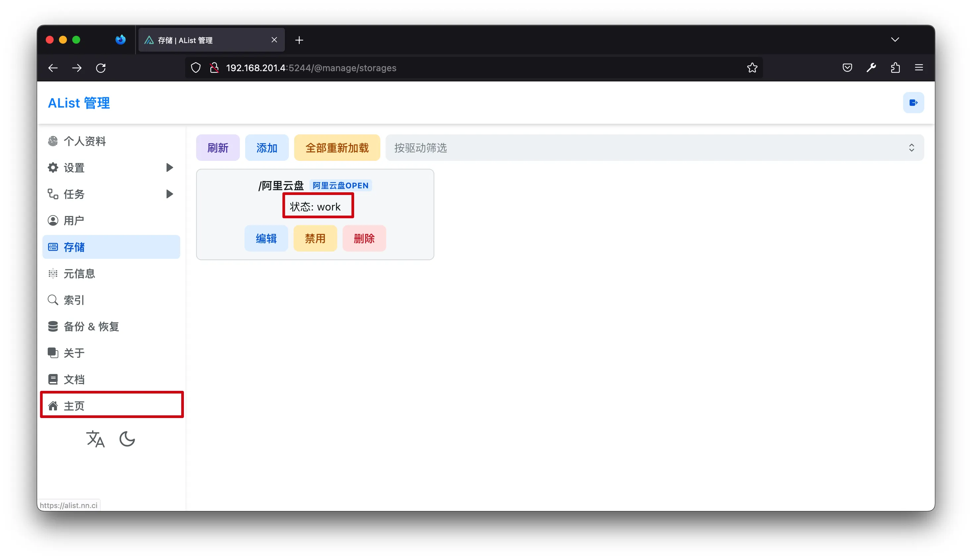This screenshot has height=560, width=972.
Task: Bookmark this page with star icon
Action: 752,68
